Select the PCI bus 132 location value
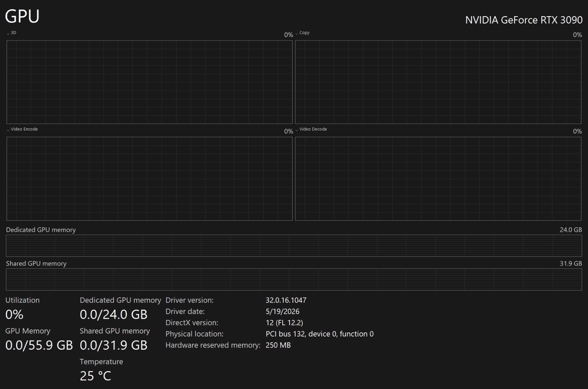 point(320,334)
